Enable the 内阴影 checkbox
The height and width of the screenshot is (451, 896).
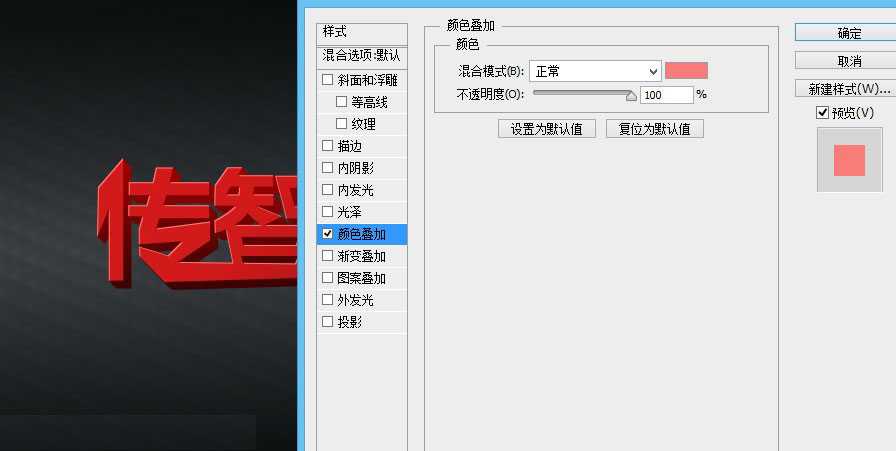327,167
